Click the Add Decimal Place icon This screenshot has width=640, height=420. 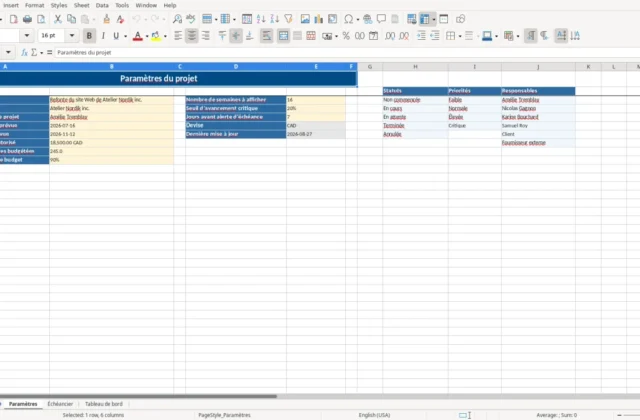pyautogui.click(x=390, y=36)
